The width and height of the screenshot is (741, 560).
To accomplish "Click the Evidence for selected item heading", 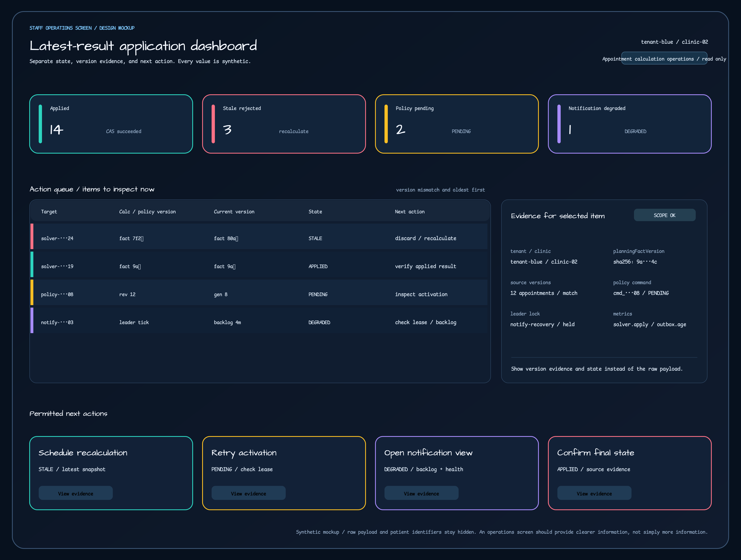I will click(x=558, y=216).
